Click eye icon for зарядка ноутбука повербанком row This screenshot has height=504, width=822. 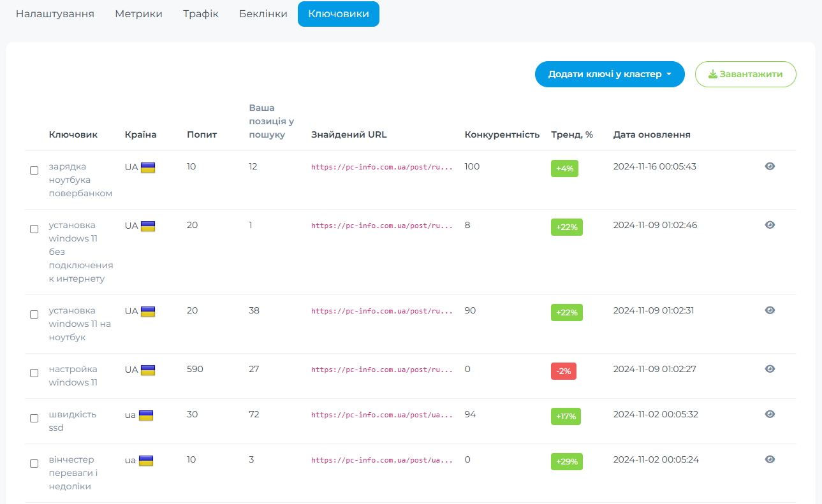[770, 166]
